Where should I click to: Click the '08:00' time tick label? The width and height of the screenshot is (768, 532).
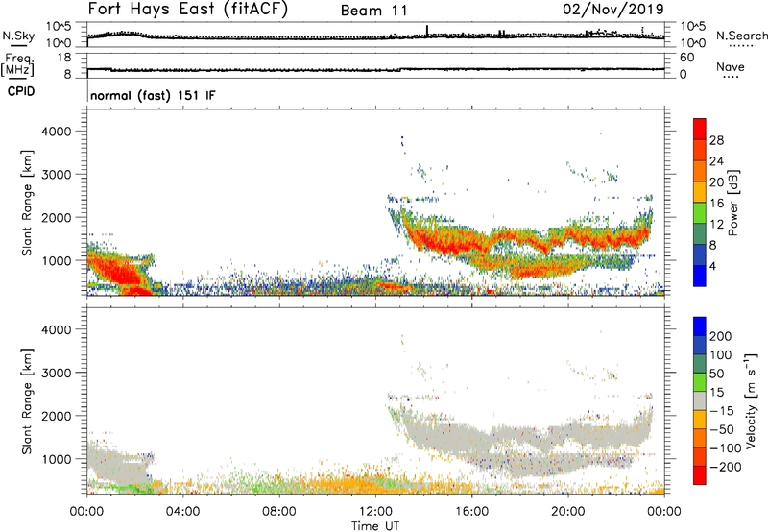pos(279,512)
